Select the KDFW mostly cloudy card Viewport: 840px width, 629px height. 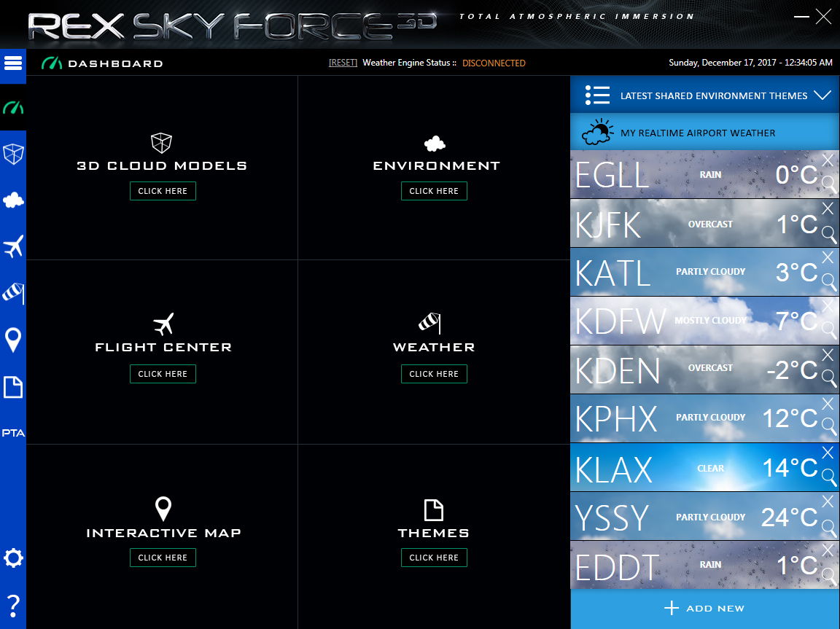point(705,321)
